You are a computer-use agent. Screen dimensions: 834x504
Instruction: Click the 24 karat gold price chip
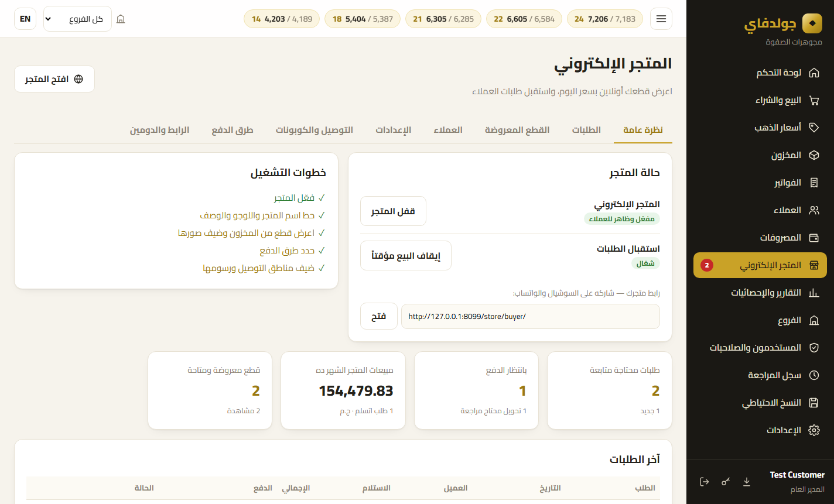605,19
